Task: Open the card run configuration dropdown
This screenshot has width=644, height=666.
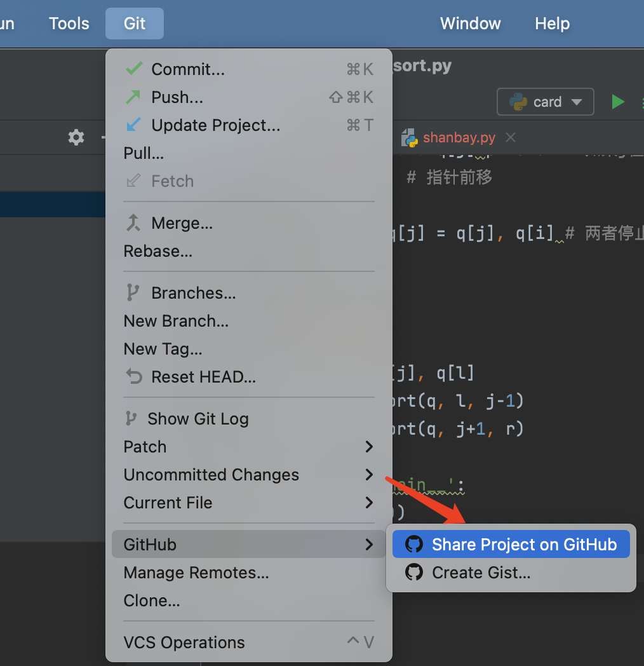Action: tap(546, 102)
